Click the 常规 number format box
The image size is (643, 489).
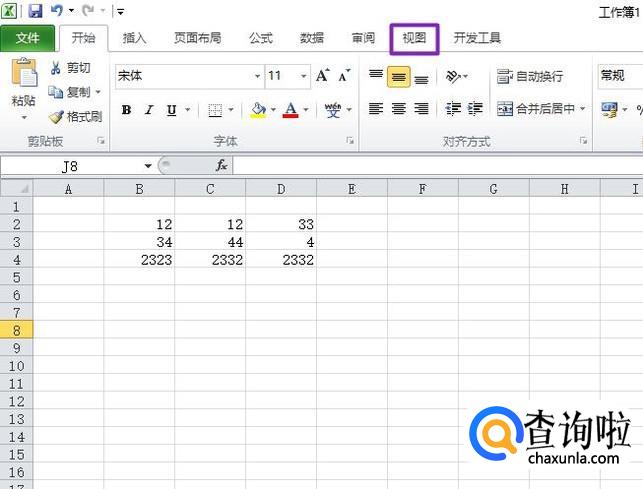pyautogui.click(x=620, y=76)
